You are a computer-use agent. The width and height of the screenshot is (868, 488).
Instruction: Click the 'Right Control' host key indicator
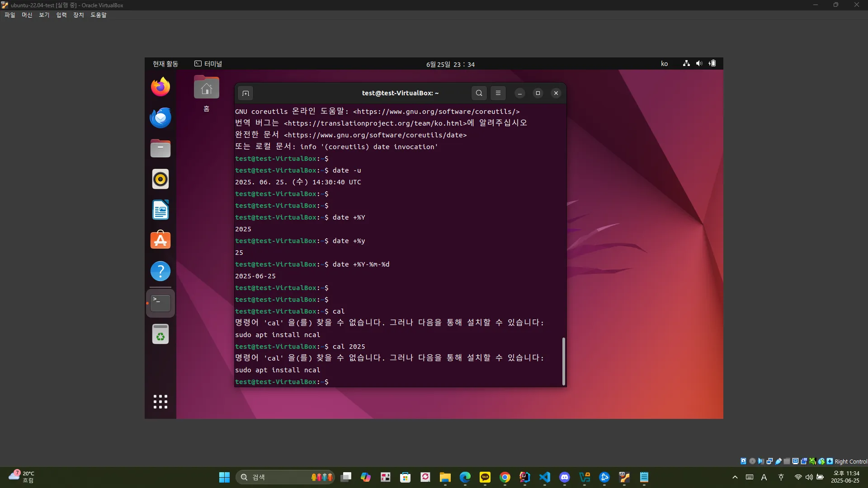tap(851, 461)
